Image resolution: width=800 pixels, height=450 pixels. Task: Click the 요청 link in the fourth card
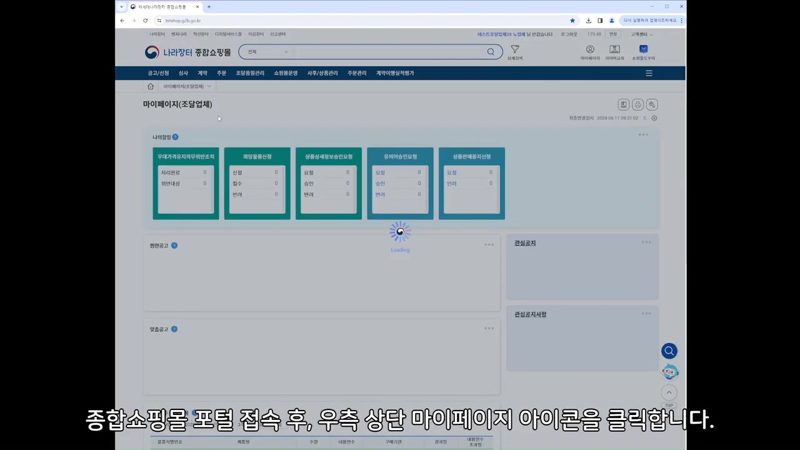pyautogui.click(x=380, y=172)
